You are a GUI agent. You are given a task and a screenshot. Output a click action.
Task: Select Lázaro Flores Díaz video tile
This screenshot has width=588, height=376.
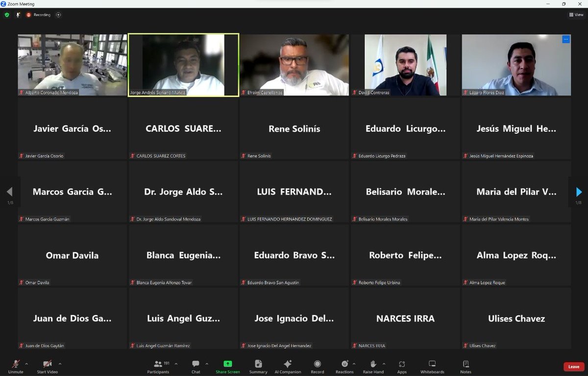coord(516,65)
